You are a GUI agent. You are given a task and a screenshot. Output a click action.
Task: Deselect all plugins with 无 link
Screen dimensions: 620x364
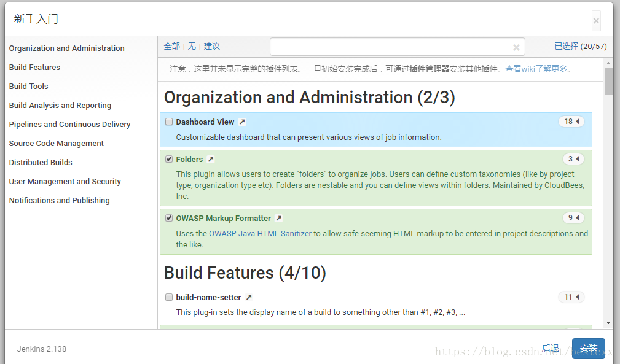tap(192, 46)
